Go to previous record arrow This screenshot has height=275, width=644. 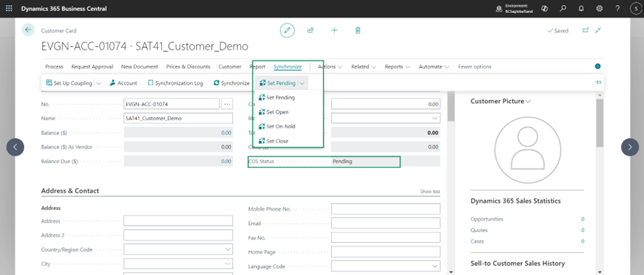15,147
